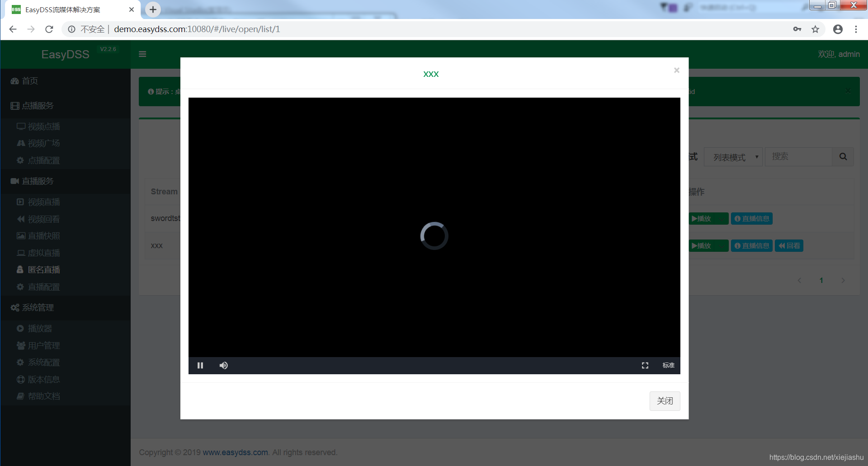
Task: Open the 列表模式 view dropdown
Action: click(733, 157)
